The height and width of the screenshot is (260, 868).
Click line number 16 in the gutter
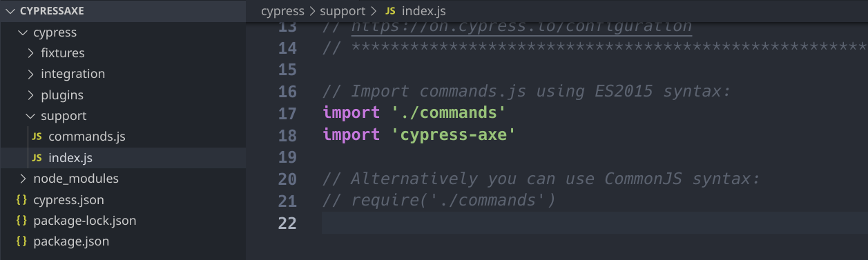(287, 92)
